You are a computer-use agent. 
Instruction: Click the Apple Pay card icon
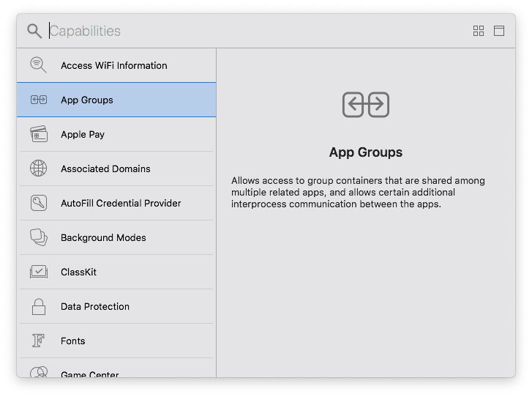(x=38, y=134)
